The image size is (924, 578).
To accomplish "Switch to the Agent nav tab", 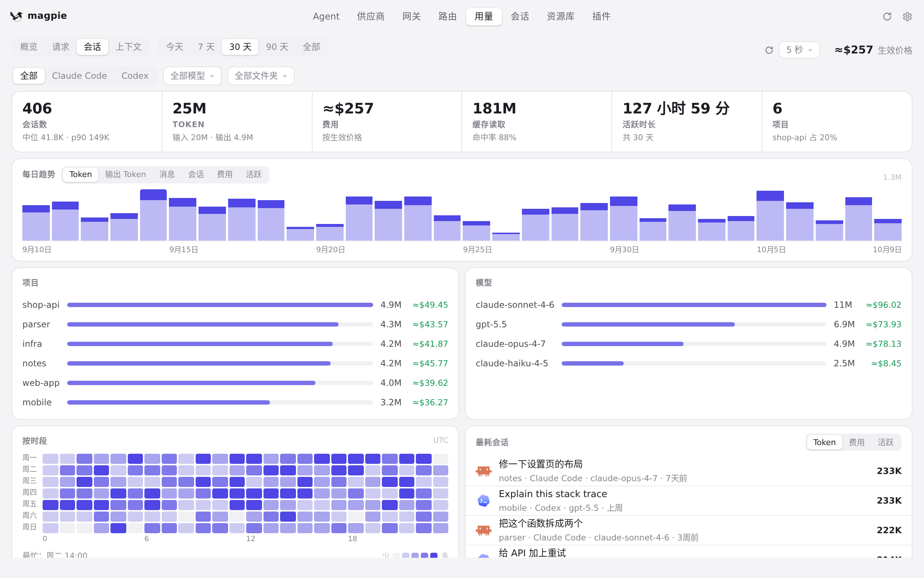I will point(326,17).
